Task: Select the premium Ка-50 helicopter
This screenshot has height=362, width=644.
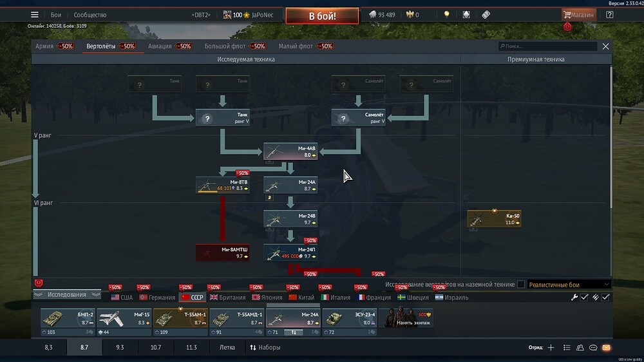Action: (495, 218)
